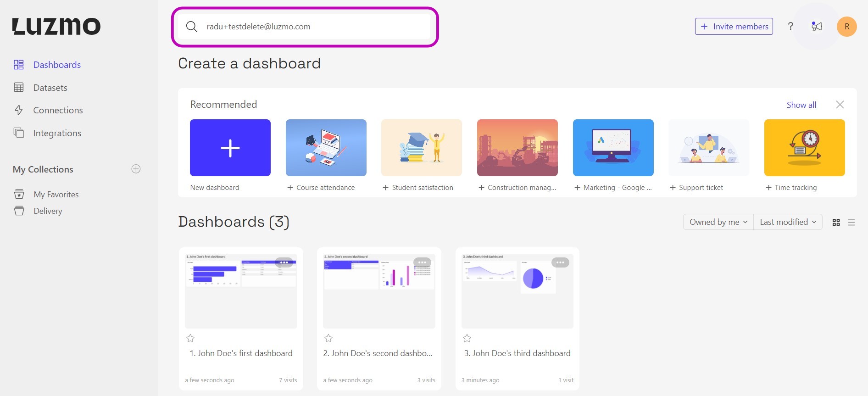Viewport: 868px width, 396px height.
Task: Add a new collection with plus icon
Action: click(136, 169)
